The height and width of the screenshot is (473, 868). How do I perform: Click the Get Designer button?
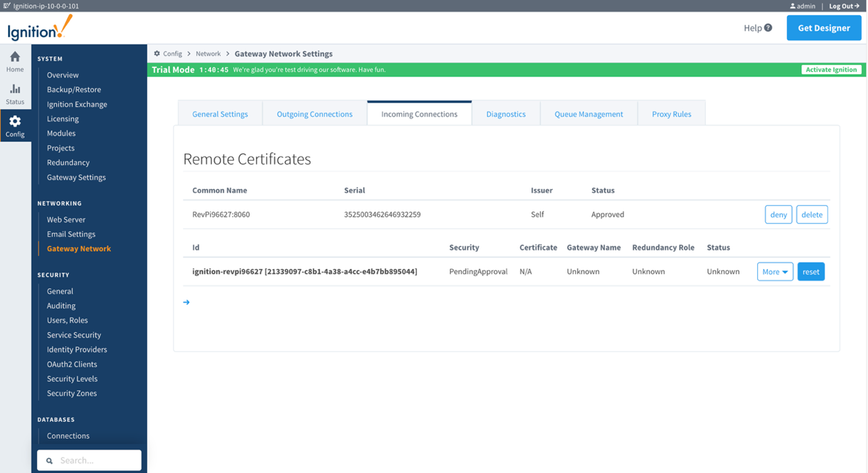click(823, 28)
